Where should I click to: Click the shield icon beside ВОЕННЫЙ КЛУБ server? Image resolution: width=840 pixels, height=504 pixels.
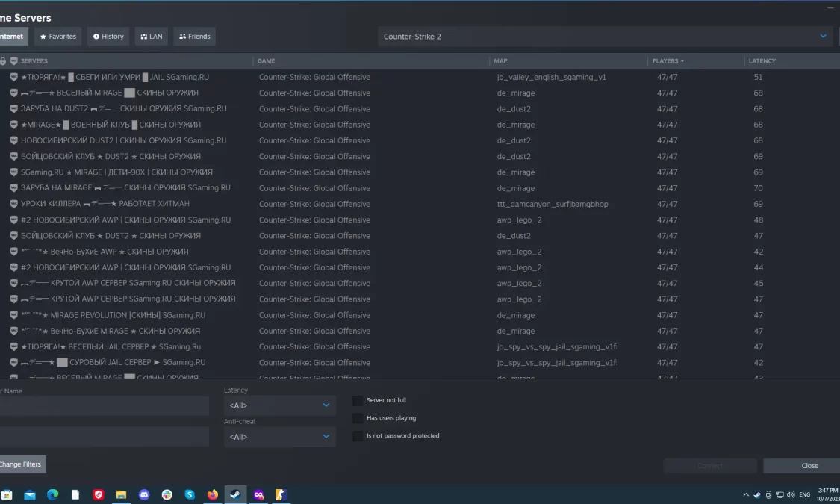coord(14,125)
